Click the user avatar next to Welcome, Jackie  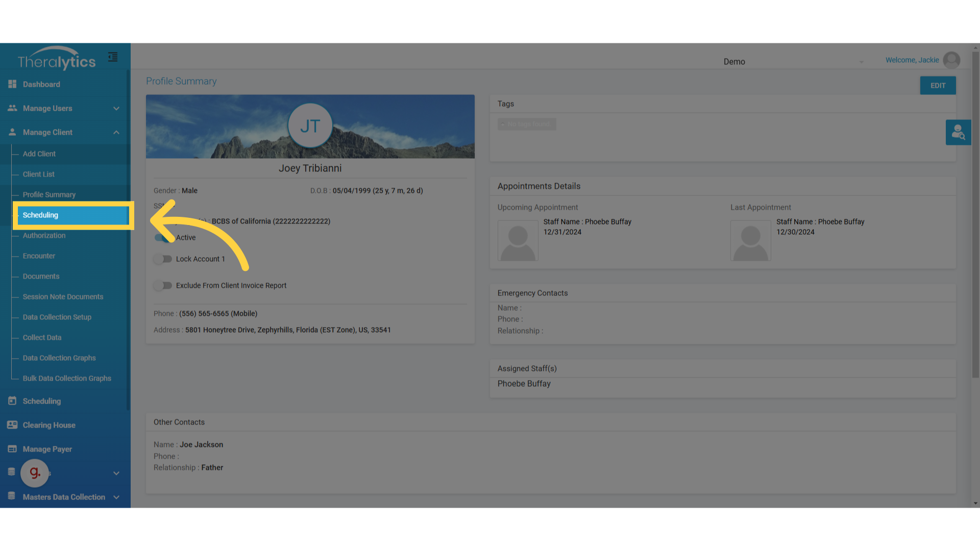pyautogui.click(x=951, y=60)
